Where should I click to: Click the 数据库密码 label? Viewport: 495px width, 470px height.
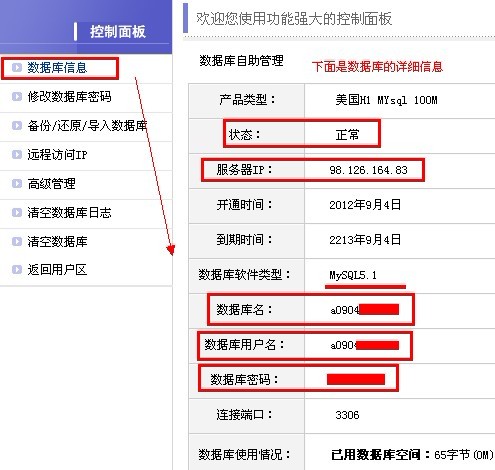point(244,379)
